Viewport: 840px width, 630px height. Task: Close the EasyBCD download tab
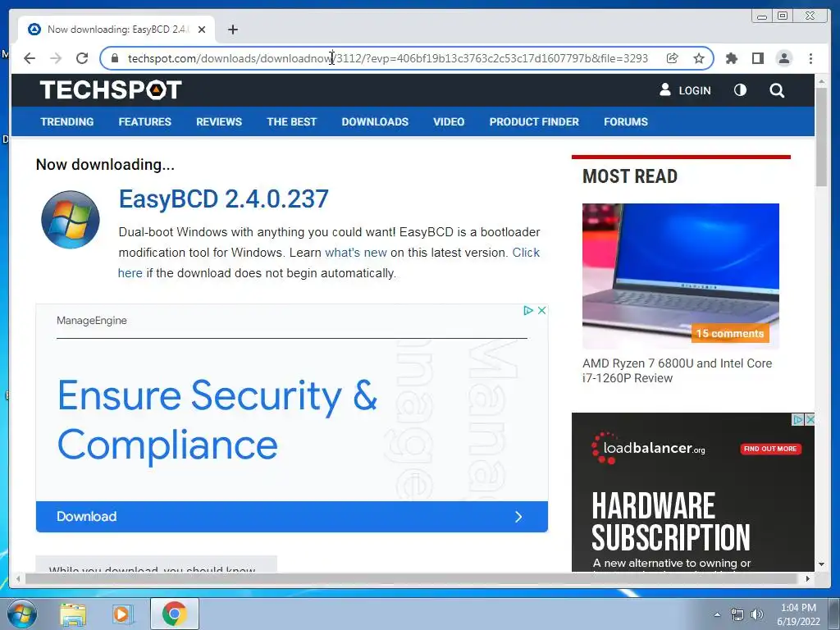coord(202,30)
